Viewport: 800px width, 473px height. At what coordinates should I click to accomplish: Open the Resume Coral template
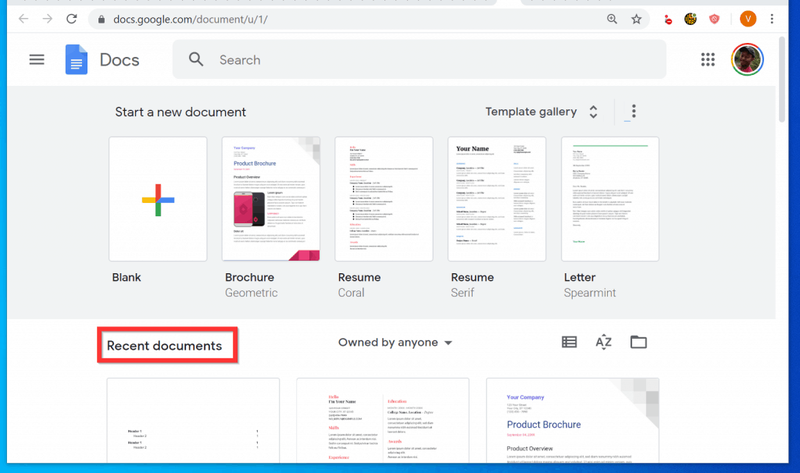click(384, 199)
